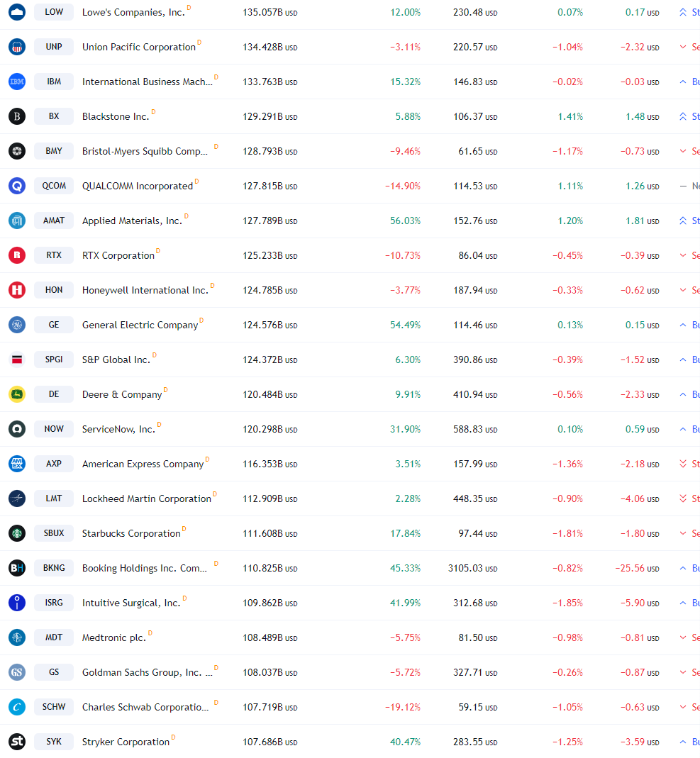
Task: Click the S&P Global logo icon
Action: [17, 360]
